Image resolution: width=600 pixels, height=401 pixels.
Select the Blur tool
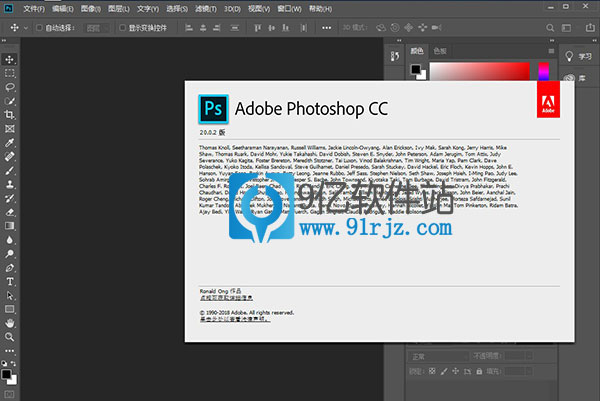coord(10,240)
